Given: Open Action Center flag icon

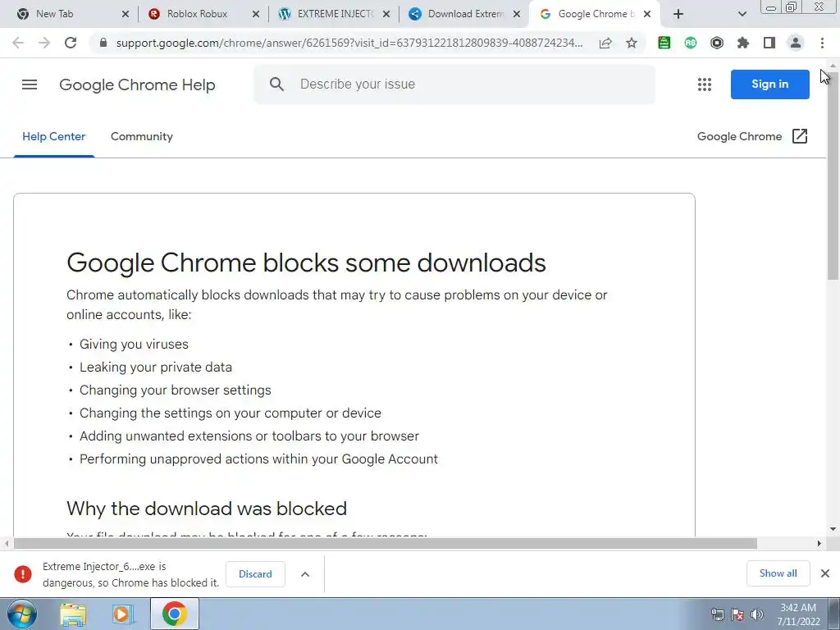Looking at the screenshot, I should pos(737,614).
